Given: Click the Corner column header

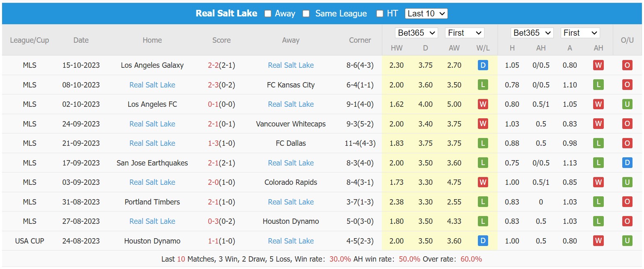Looking at the screenshot, I should tap(360, 40).
